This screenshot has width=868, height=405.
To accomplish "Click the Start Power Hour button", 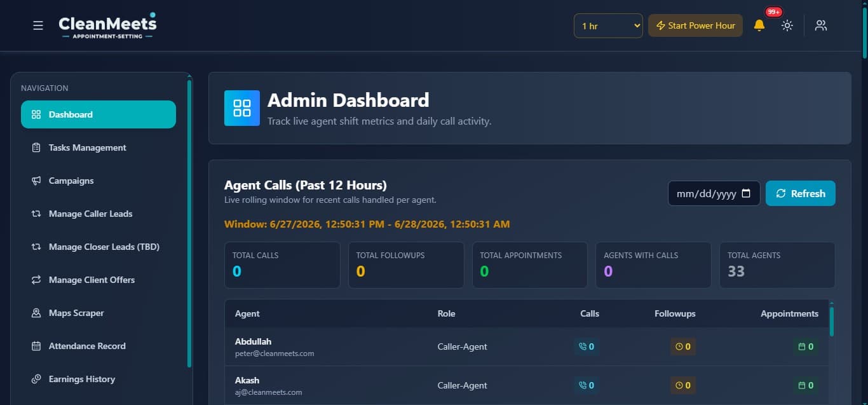I will tap(695, 25).
